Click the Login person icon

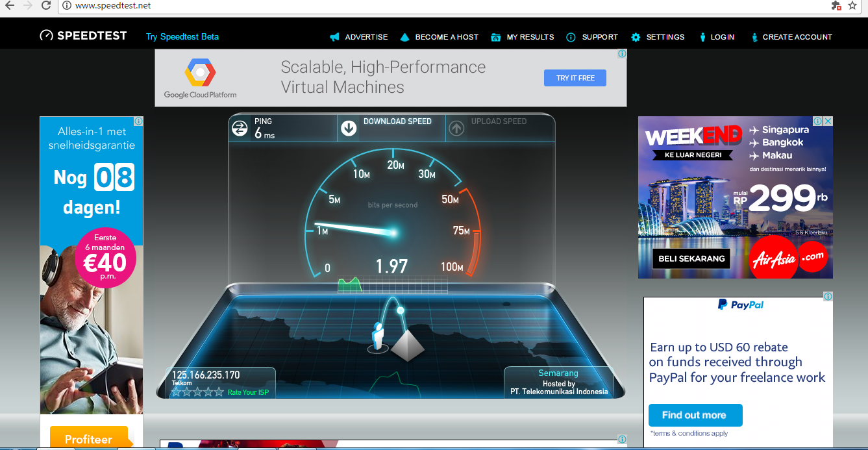pyautogui.click(x=702, y=37)
